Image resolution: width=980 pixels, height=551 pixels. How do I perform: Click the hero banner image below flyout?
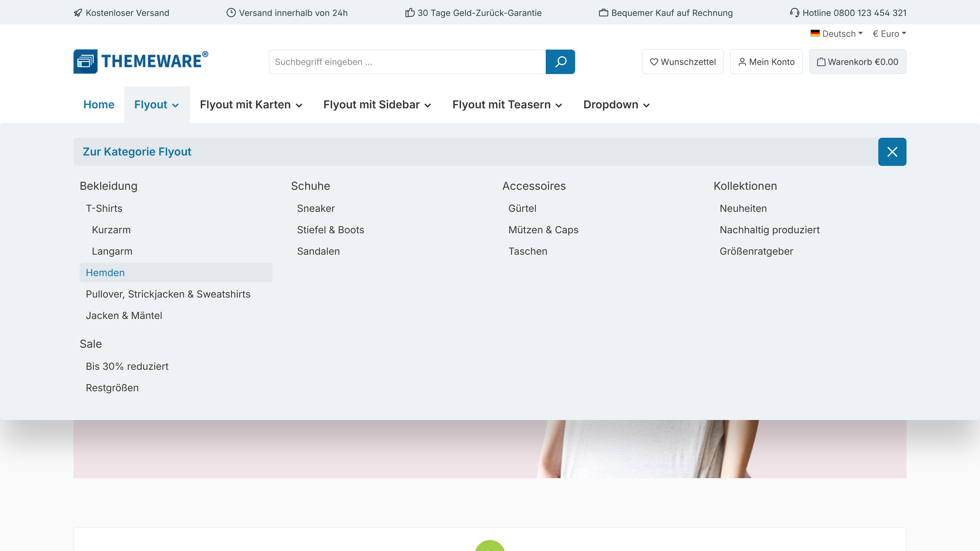pyautogui.click(x=490, y=449)
